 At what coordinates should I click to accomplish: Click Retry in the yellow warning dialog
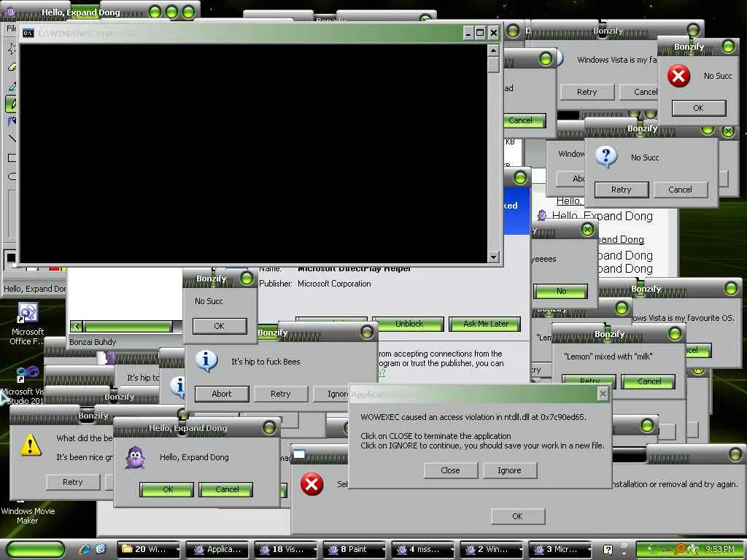[x=73, y=482]
